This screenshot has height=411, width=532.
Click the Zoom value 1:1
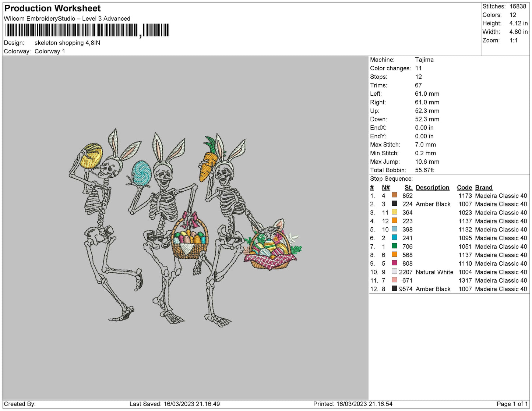[514, 40]
